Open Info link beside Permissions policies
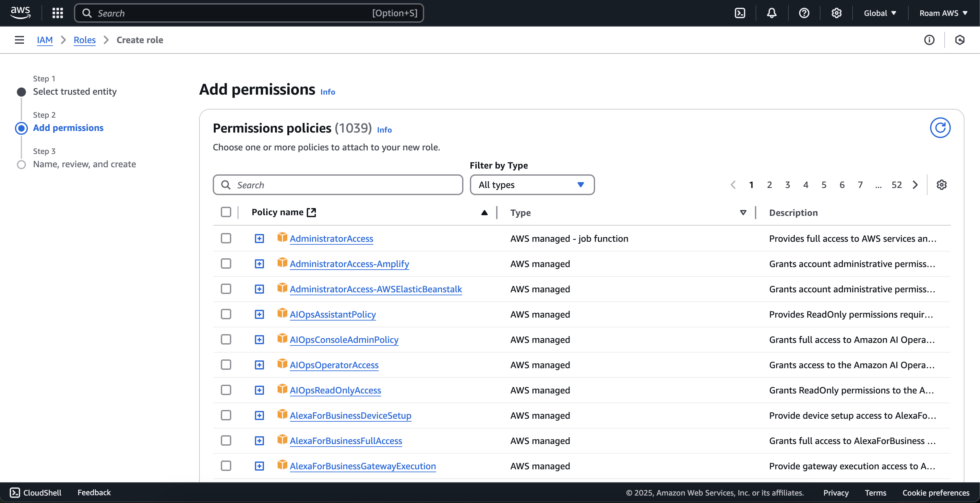 pyautogui.click(x=384, y=130)
